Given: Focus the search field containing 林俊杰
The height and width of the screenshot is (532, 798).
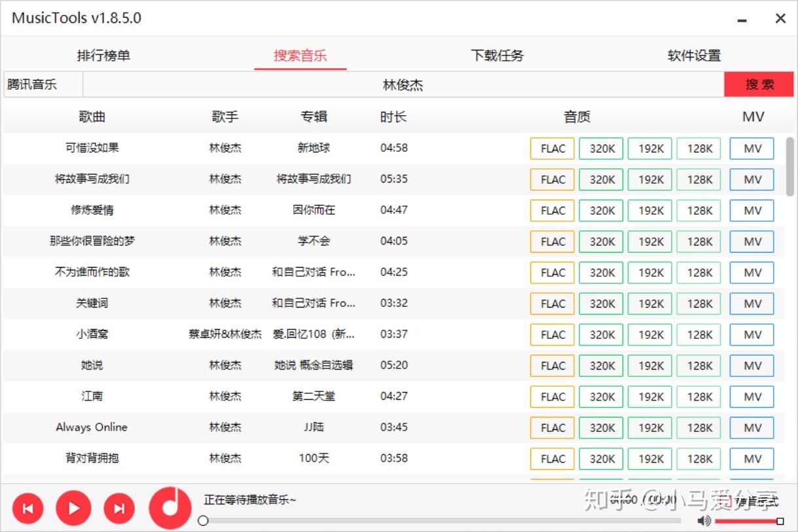Looking at the screenshot, I should [403, 84].
